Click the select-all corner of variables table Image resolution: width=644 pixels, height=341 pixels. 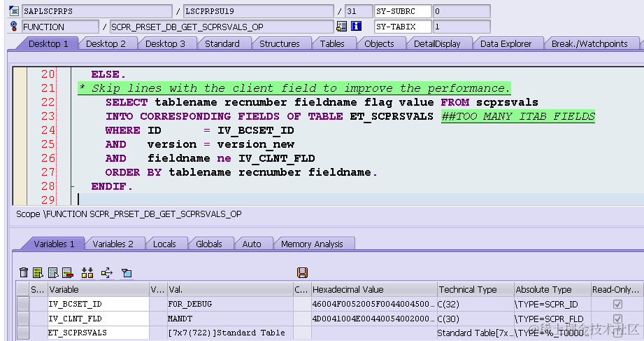click(23, 289)
